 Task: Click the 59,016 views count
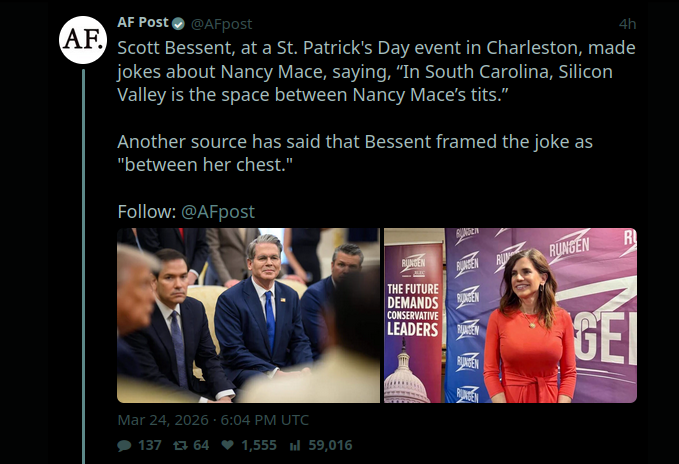pyautogui.click(x=328, y=445)
